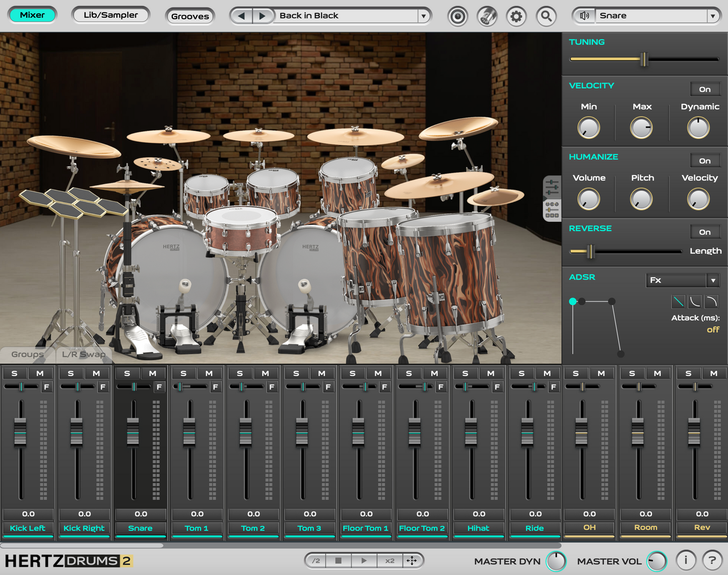Open the info button at the bottom right
This screenshot has width=728, height=575.
click(685, 560)
